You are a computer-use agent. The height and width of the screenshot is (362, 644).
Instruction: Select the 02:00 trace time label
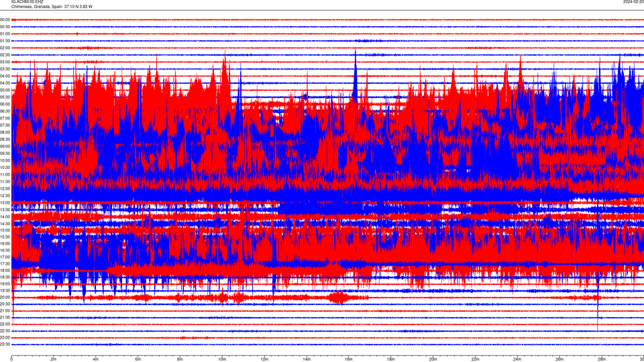pyautogui.click(x=5, y=48)
